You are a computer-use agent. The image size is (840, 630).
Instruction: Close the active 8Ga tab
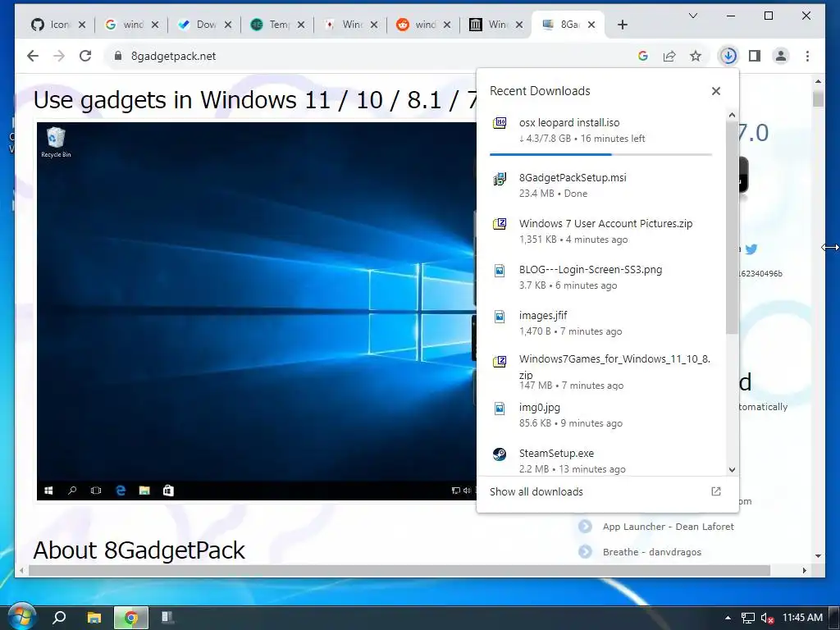click(591, 25)
